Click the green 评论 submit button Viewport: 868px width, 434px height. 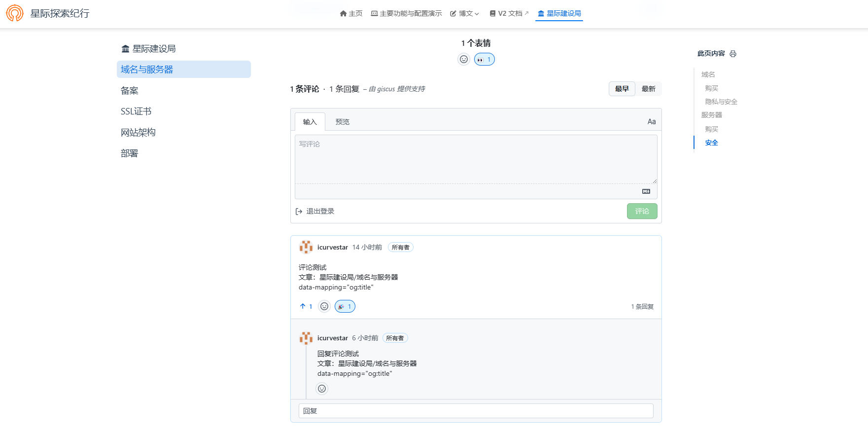[x=642, y=211]
